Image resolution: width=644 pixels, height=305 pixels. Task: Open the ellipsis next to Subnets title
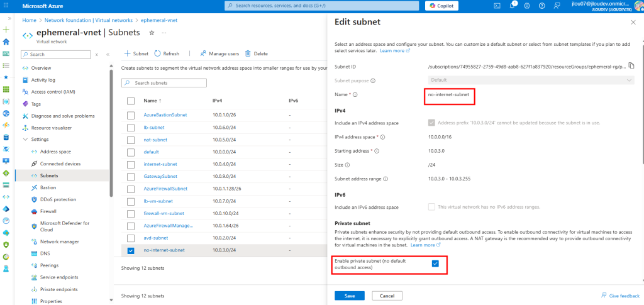click(164, 33)
